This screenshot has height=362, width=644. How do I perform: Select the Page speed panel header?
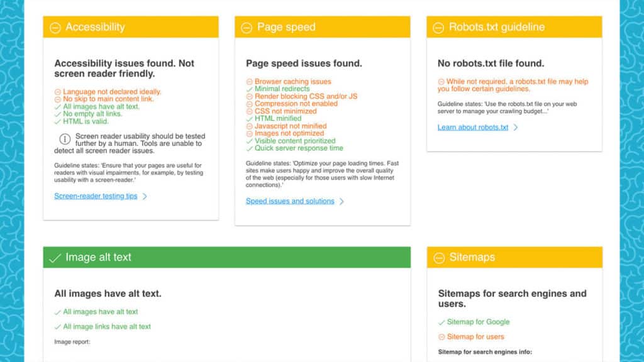coord(322,27)
